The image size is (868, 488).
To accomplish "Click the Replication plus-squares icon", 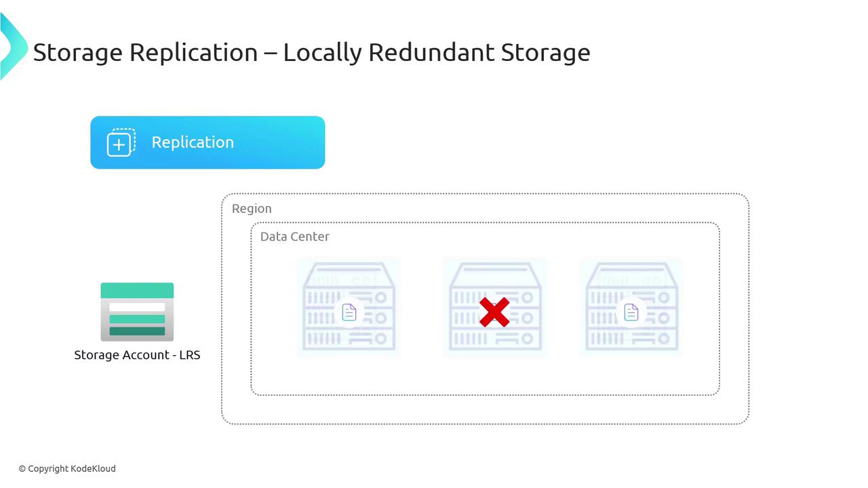I will coord(121,142).
